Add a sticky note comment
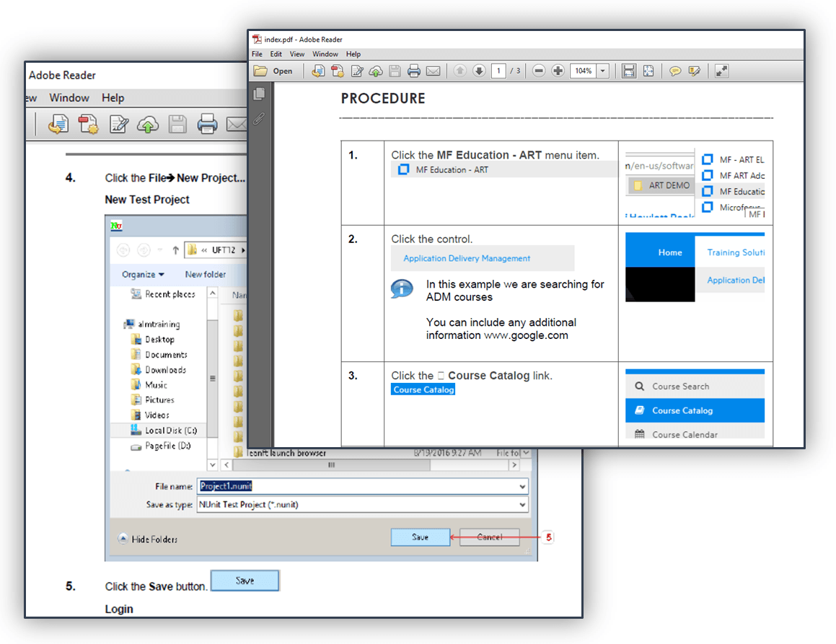The height and width of the screenshot is (644, 836). [675, 71]
